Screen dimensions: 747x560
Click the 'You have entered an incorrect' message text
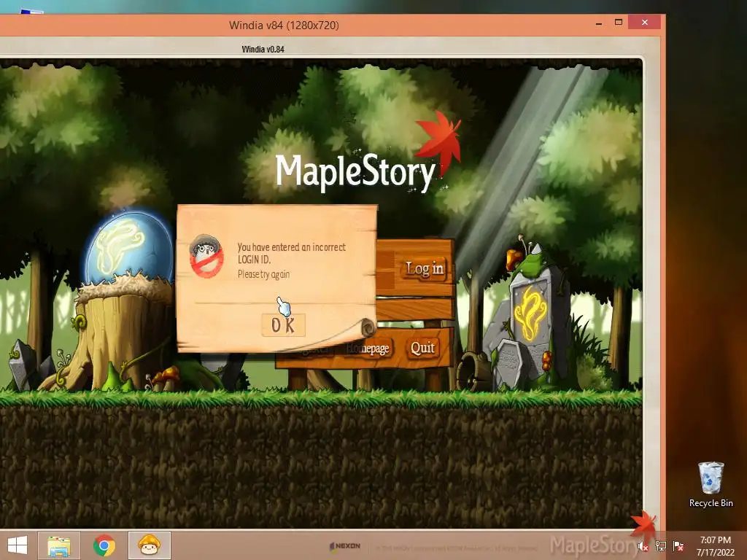[x=292, y=247]
